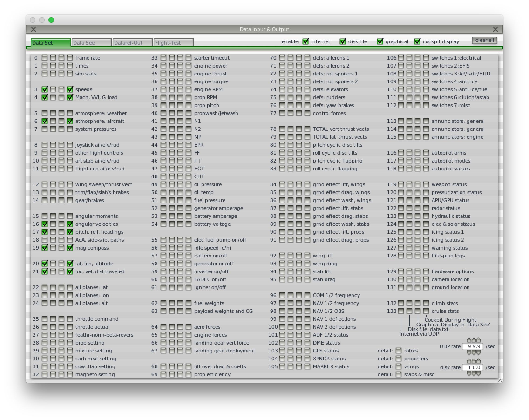
Task: Click the green macOS fullscreen button
Action: [x=51, y=20]
